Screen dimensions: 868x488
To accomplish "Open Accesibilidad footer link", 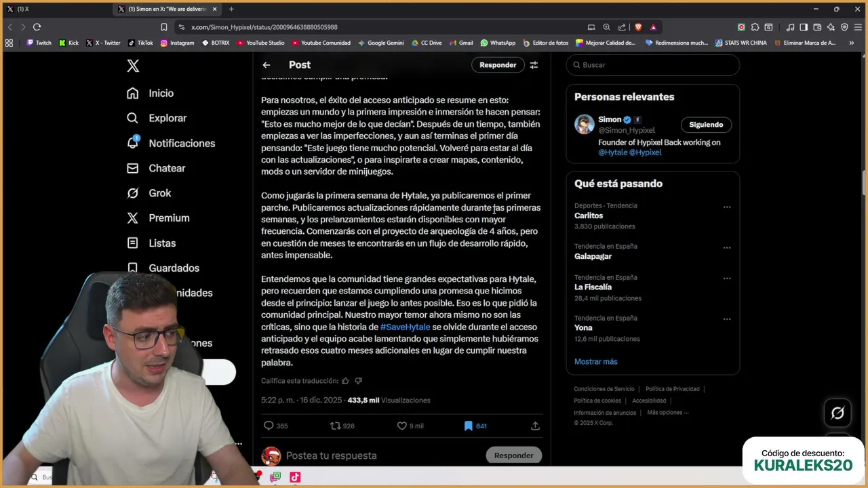I will click(x=649, y=401).
